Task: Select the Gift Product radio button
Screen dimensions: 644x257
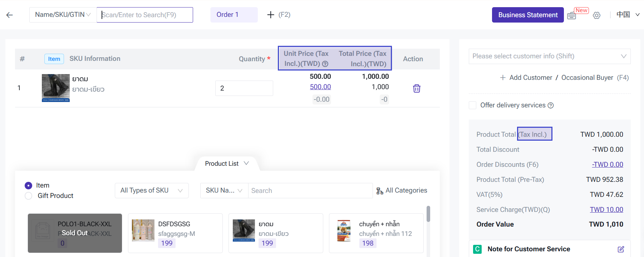Action: pos(29,196)
